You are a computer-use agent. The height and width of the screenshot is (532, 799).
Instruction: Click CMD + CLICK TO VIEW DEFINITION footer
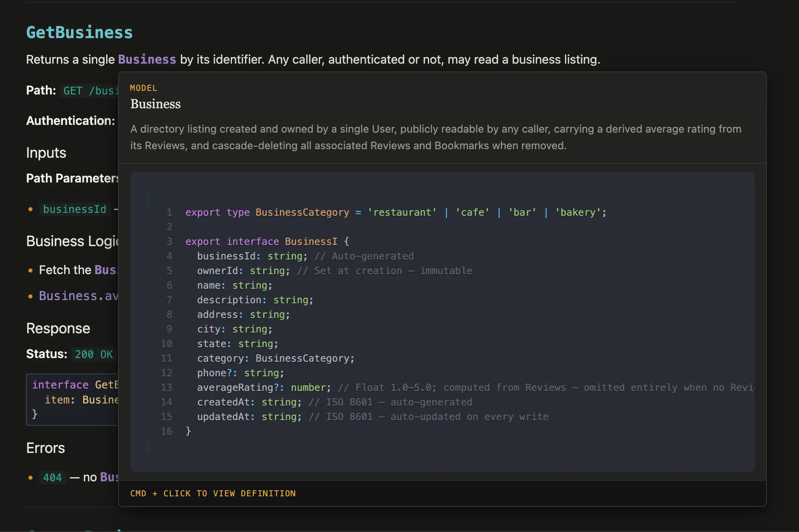click(213, 493)
